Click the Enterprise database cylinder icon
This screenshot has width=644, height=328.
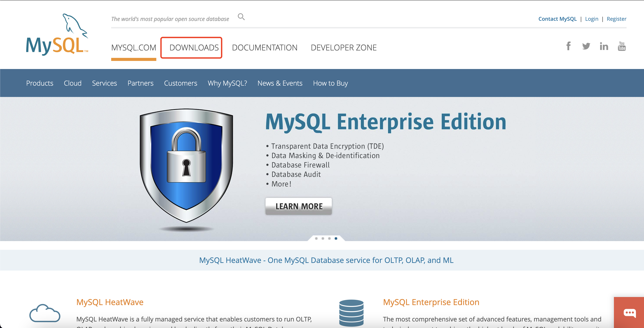tap(351, 312)
